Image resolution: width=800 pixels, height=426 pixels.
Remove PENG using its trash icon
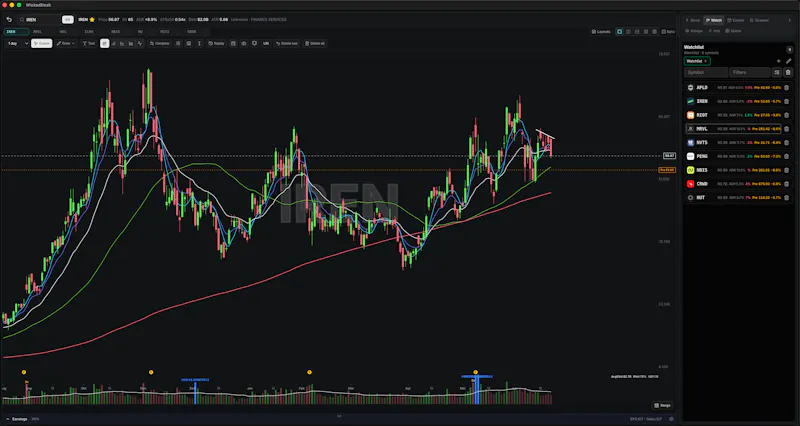[x=786, y=157]
